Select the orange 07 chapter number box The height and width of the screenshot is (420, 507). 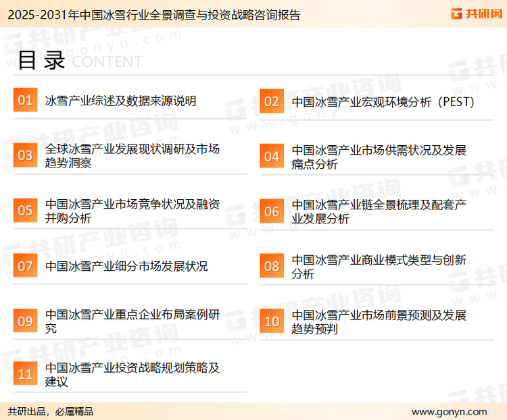click(x=25, y=265)
